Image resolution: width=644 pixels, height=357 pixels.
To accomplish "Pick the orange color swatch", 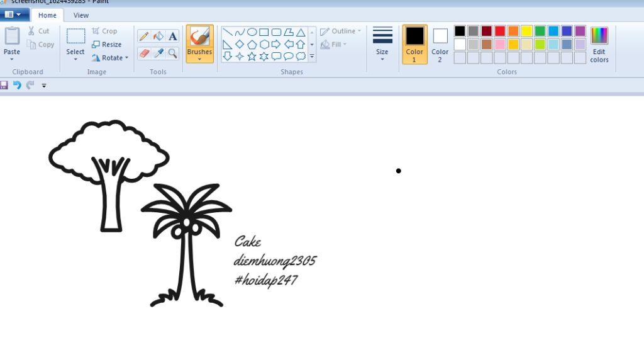I will 513,31.
